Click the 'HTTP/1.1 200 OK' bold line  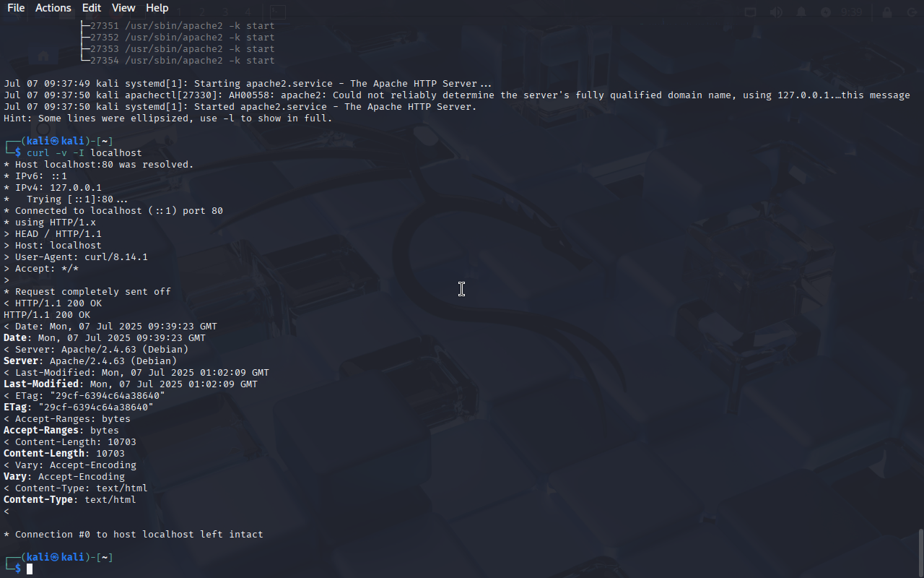click(47, 315)
